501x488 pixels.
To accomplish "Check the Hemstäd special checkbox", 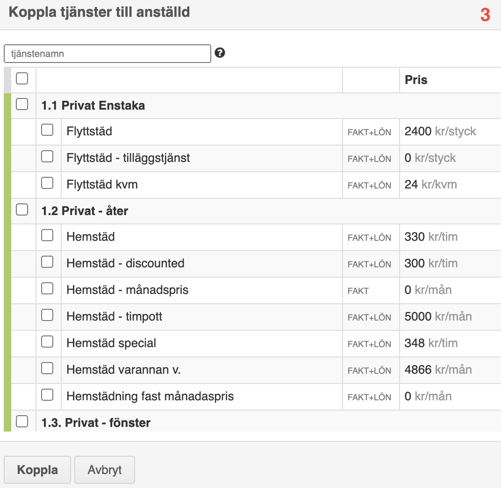I will [47, 342].
